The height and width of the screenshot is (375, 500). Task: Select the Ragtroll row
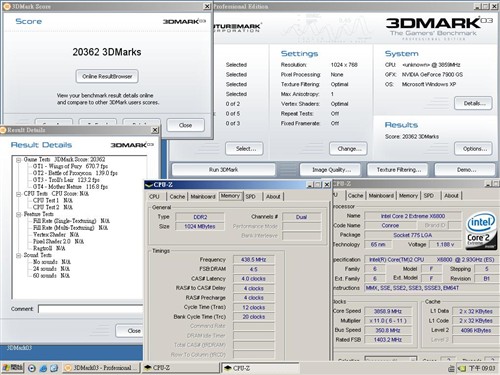[49, 248]
